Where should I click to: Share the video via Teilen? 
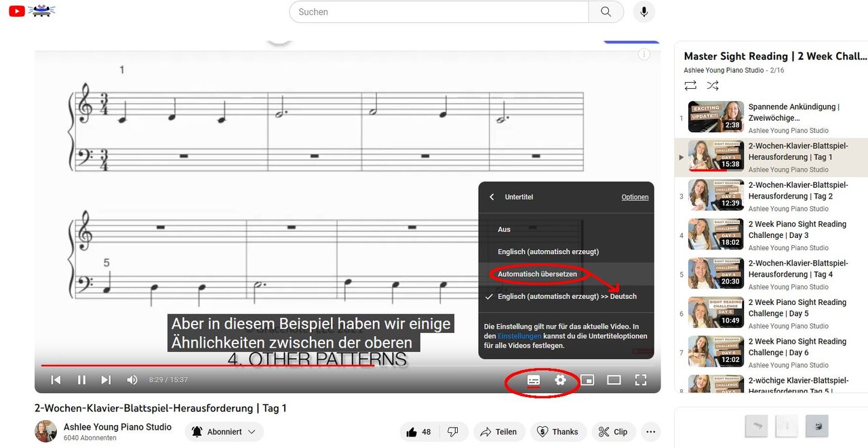tap(498, 432)
